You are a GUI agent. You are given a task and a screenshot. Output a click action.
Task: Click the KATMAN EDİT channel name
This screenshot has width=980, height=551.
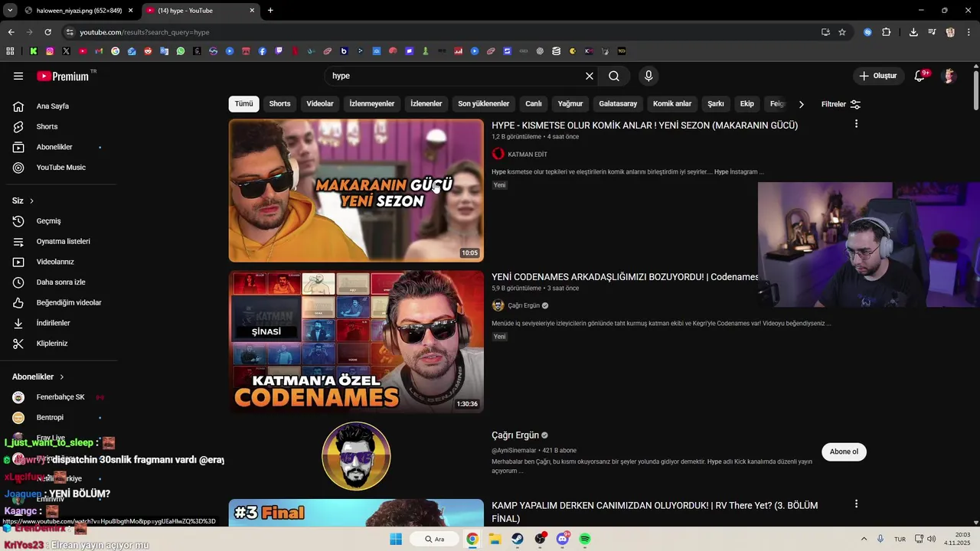coord(528,155)
